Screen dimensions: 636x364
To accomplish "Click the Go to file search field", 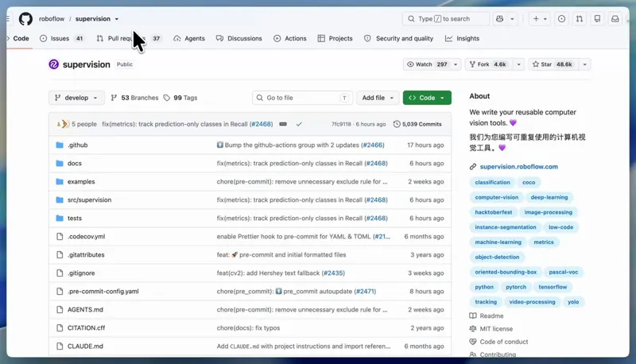I will 302,98.
